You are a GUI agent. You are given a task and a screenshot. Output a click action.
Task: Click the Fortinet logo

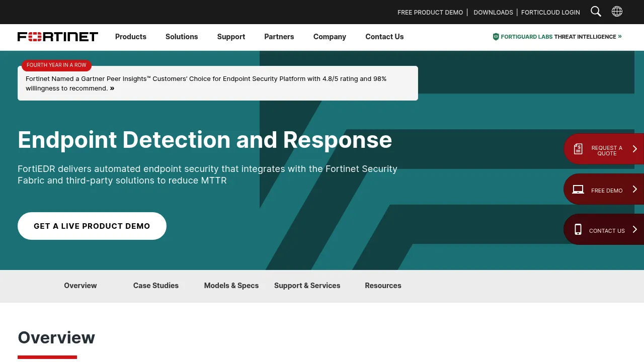[58, 37]
